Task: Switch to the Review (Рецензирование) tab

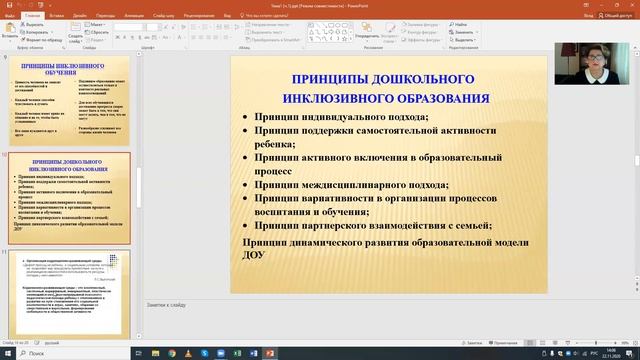Action: coord(199,16)
